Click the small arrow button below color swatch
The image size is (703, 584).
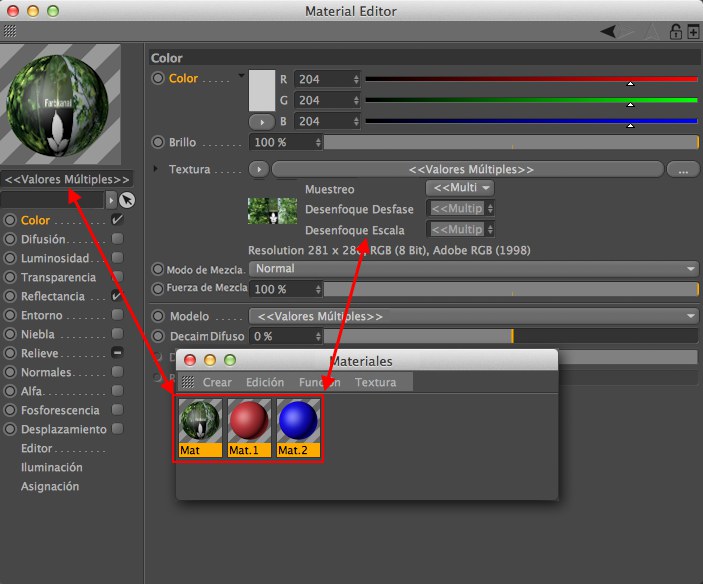261,121
